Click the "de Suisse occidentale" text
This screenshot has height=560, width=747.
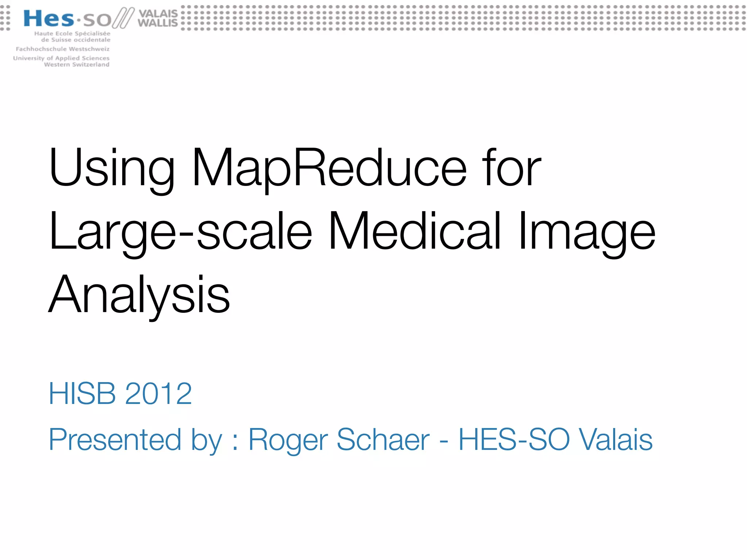pos(76,40)
